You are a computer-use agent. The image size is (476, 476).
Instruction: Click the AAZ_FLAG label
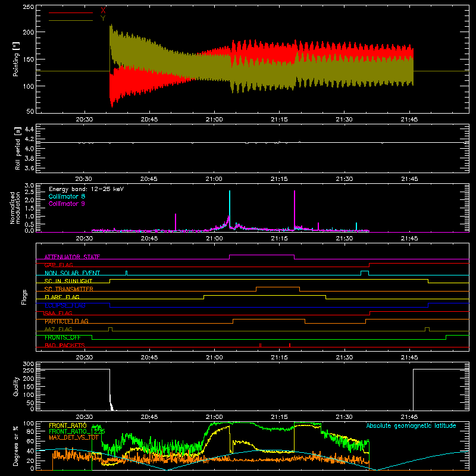[x=58, y=329]
